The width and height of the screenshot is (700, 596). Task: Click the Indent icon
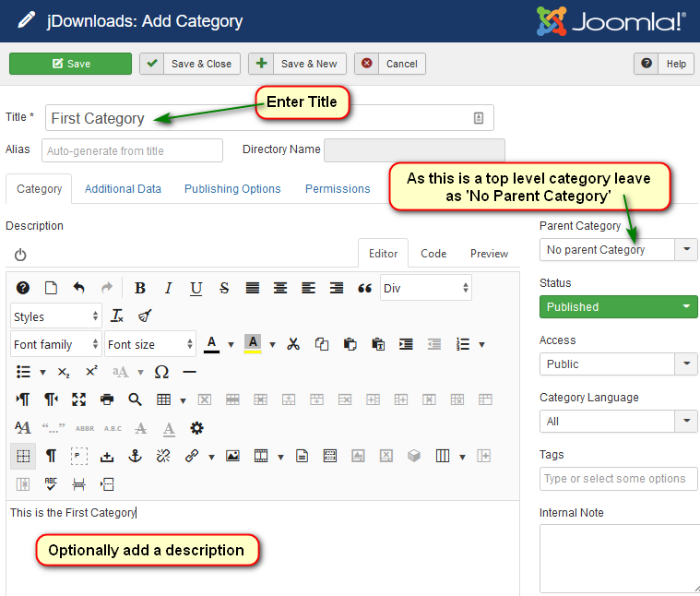[x=406, y=344]
